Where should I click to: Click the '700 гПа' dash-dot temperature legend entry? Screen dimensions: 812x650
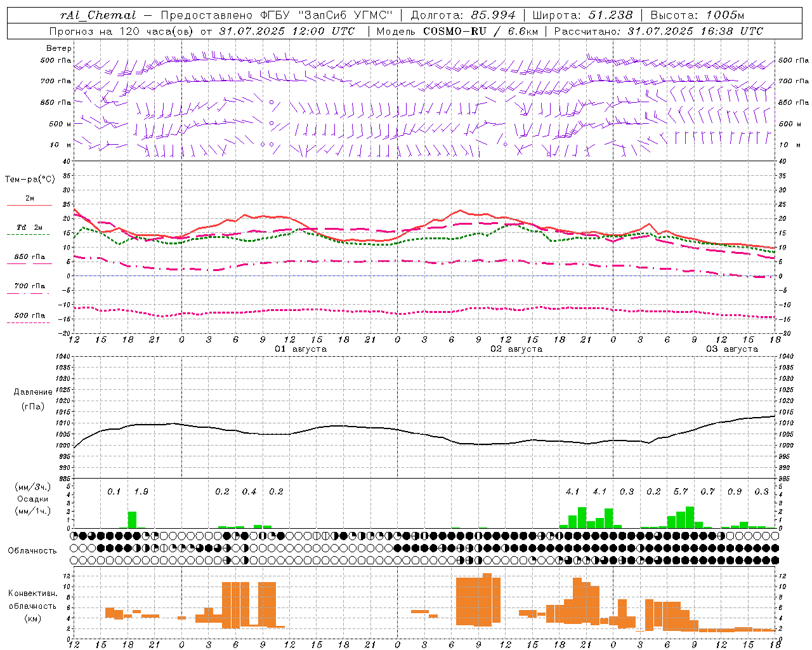click(x=29, y=286)
